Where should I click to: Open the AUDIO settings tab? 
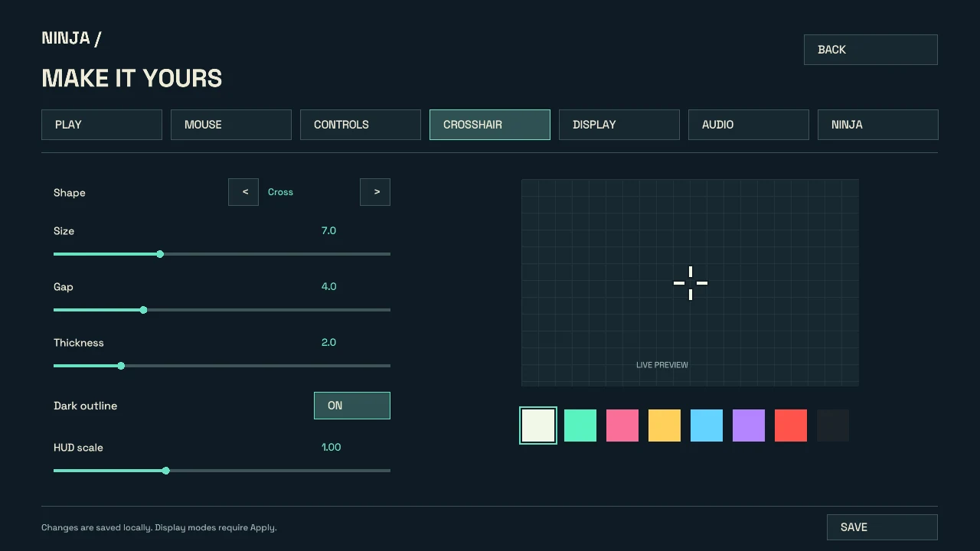coord(749,125)
